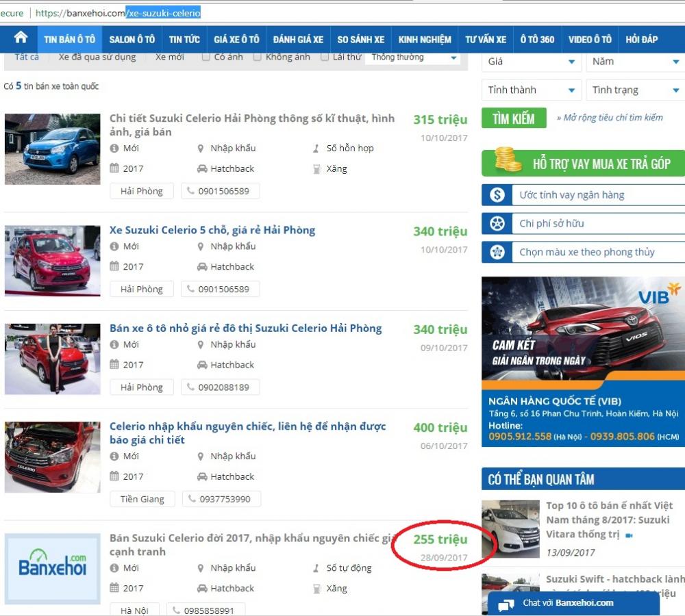Open Bán xe ô tô nhỏ giá rẻ listing title
Image resolution: width=685 pixels, height=616 pixels.
click(245, 329)
